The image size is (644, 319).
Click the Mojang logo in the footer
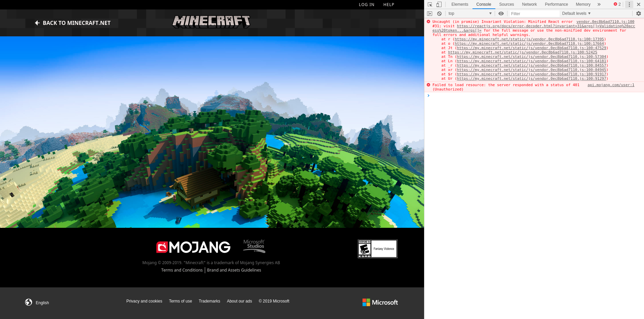point(193,247)
